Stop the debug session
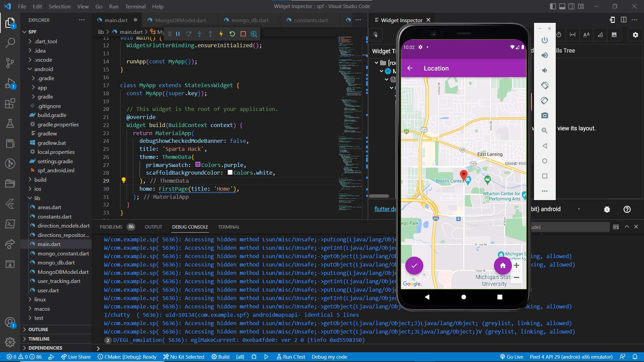Viewport: 644px width, 362px height. tap(243, 34)
